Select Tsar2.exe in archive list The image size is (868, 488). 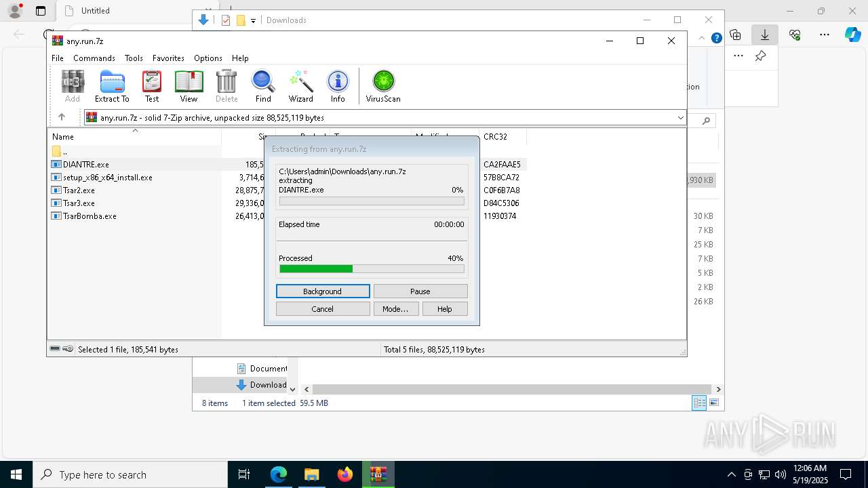click(x=79, y=190)
